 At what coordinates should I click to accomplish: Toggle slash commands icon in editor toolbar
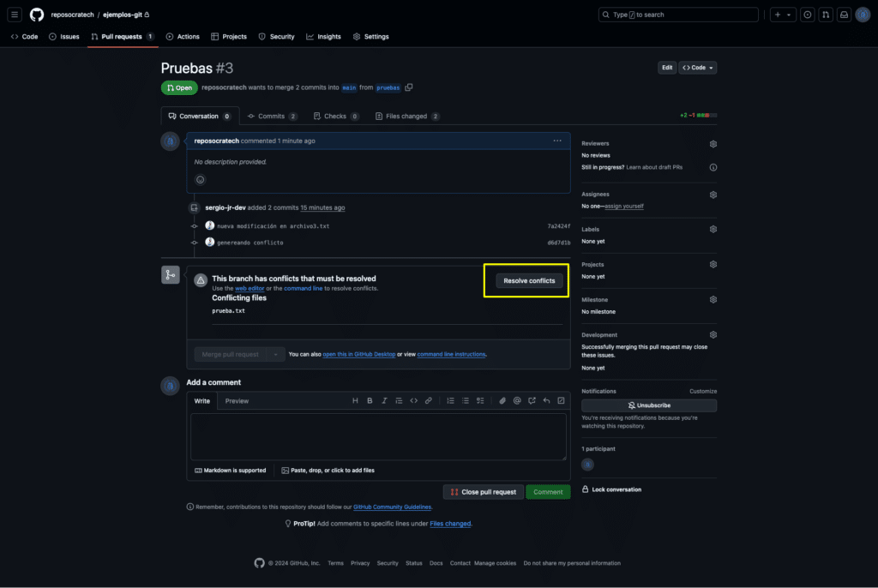pyautogui.click(x=561, y=401)
